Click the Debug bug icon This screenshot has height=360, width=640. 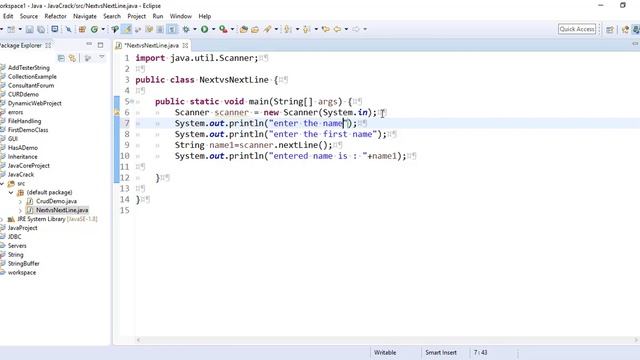[186, 29]
